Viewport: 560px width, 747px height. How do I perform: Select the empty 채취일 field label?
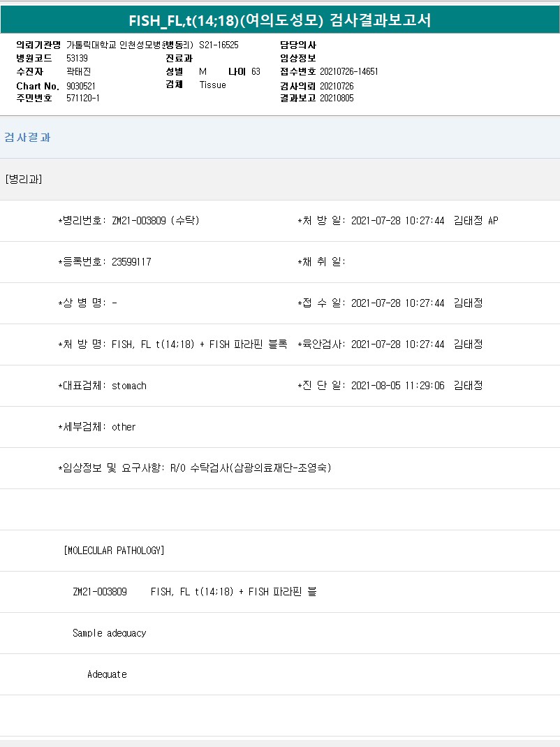(x=321, y=262)
